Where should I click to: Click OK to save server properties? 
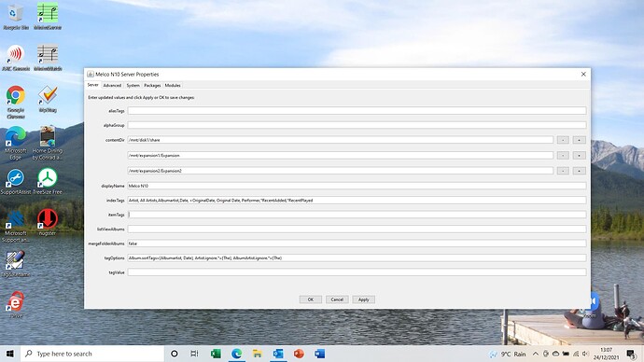[x=311, y=299]
